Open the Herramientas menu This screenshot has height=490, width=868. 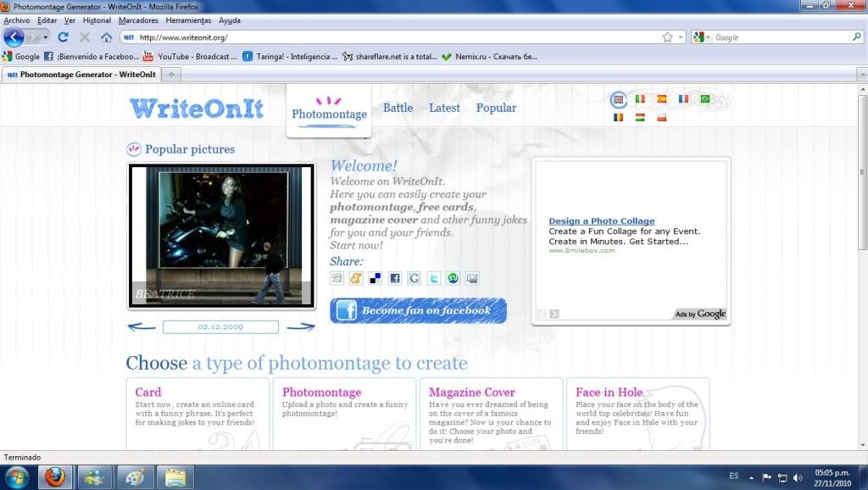[188, 20]
